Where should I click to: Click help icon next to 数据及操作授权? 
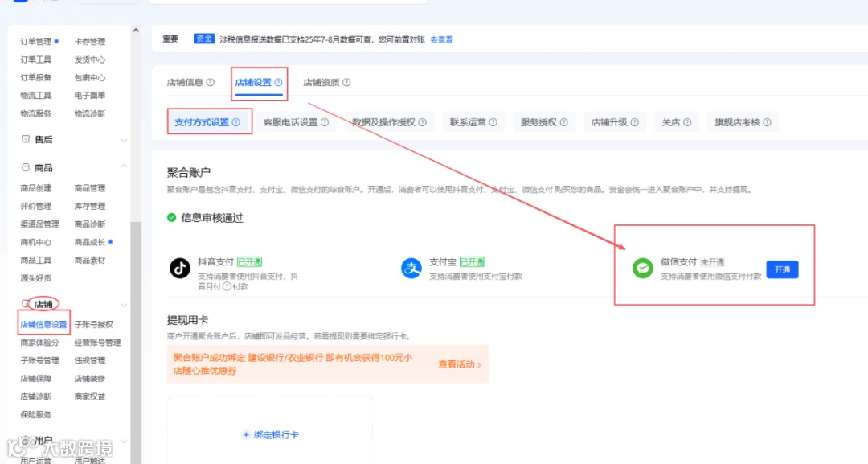click(423, 122)
